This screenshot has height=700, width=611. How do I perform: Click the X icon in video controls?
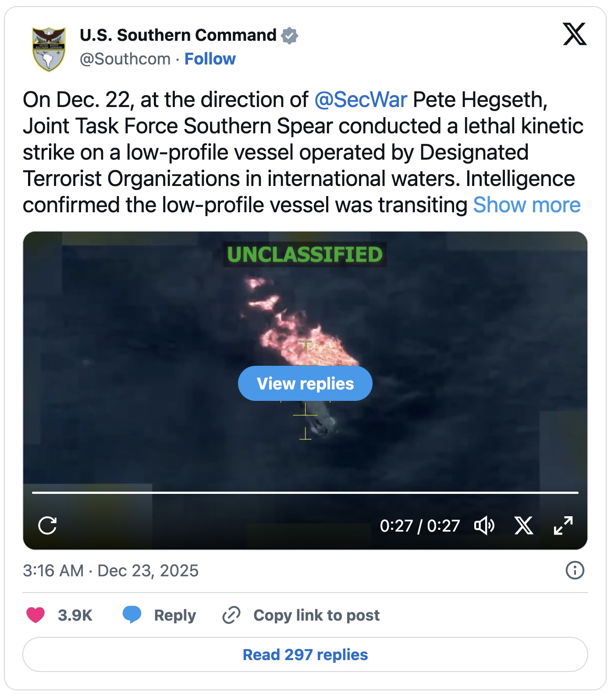[524, 525]
